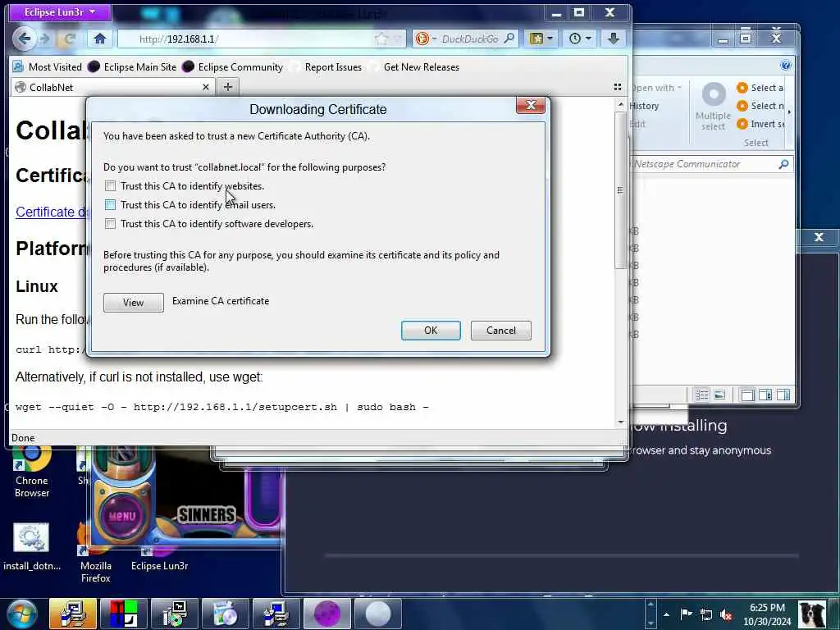The height and width of the screenshot is (630, 840).
Task: Toggle the last pane icon in Explorer status bar
Action: pos(783,395)
